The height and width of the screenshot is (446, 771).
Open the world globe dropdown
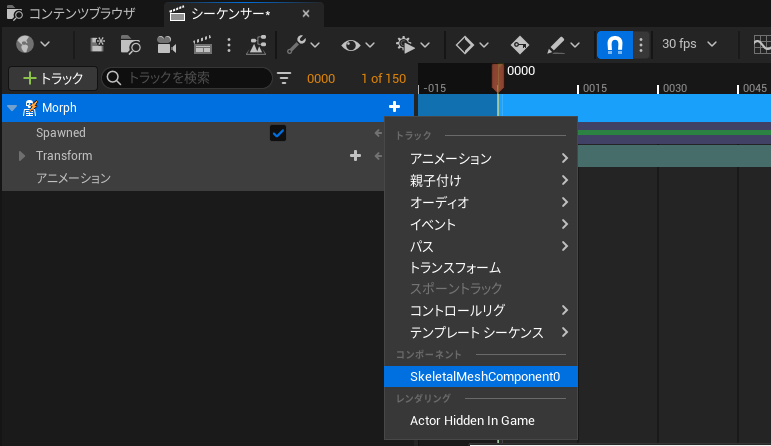click(x=32, y=45)
